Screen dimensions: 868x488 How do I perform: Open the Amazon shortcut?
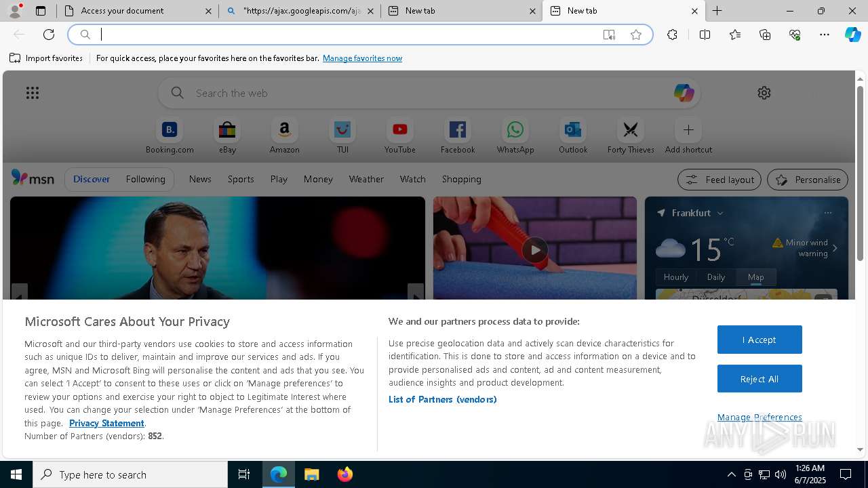coord(285,136)
